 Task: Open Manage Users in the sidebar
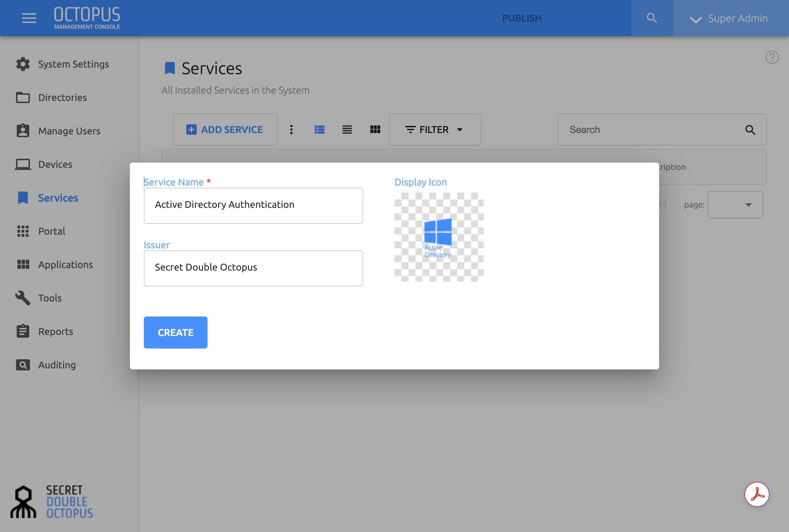point(58,131)
